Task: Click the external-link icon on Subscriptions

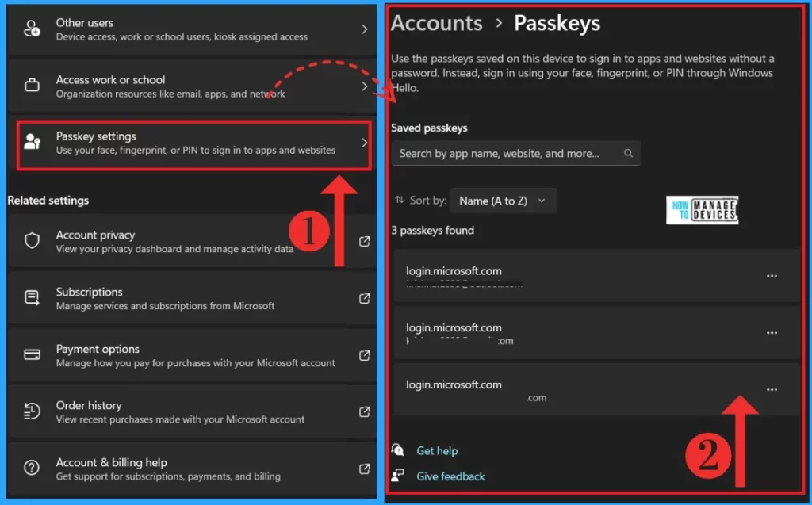Action: [x=365, y=298]
